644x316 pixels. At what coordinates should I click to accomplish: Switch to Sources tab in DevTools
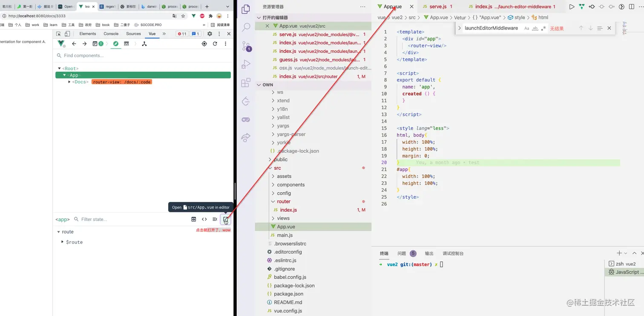click(x=133, y=34)
